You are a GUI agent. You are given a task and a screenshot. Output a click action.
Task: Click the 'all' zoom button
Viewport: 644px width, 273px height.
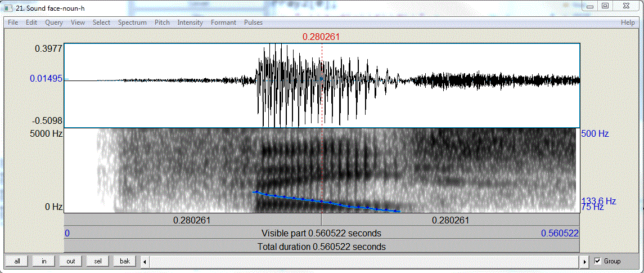(17, 261)
